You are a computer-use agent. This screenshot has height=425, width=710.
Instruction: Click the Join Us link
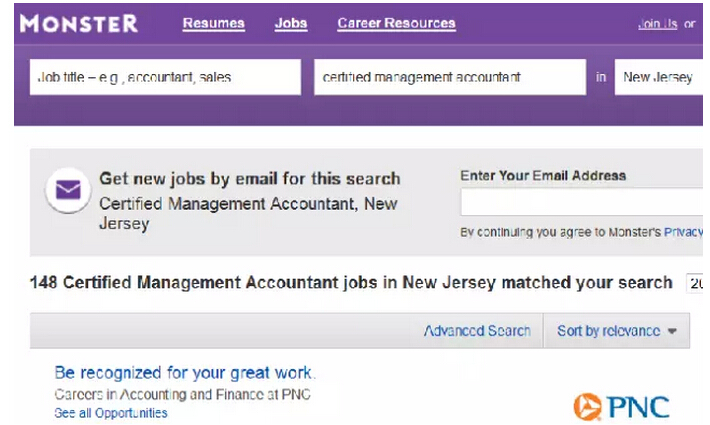point(657,24)
